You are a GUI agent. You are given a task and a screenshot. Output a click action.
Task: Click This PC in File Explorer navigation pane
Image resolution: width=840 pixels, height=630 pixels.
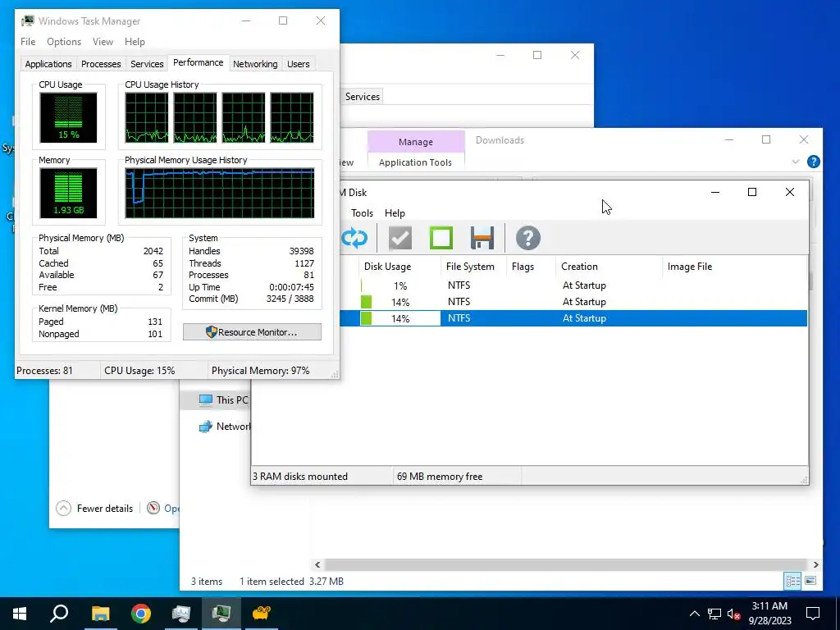pyautogui.click(x=223, y=399)
